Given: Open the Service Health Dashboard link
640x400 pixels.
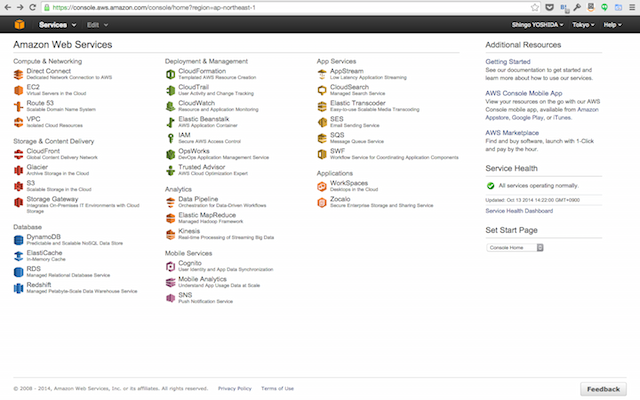Looking at the screenshot, I should click(519, 211).
